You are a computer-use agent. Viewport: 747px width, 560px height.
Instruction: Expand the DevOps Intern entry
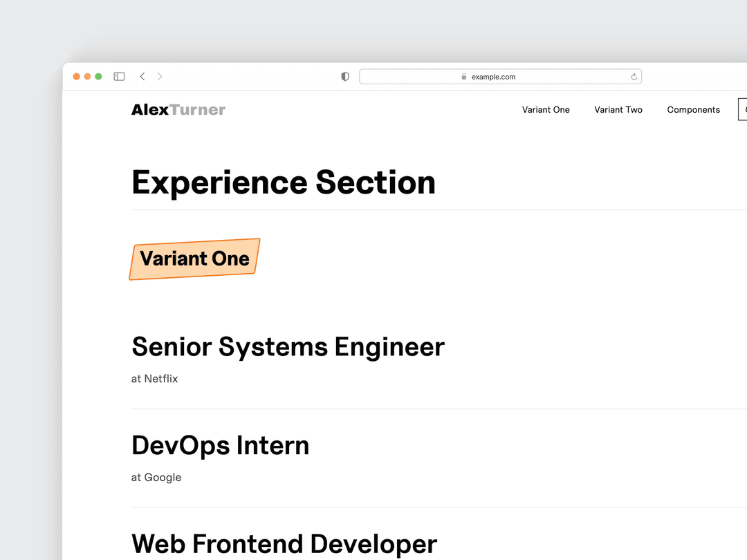pos(220,445)
